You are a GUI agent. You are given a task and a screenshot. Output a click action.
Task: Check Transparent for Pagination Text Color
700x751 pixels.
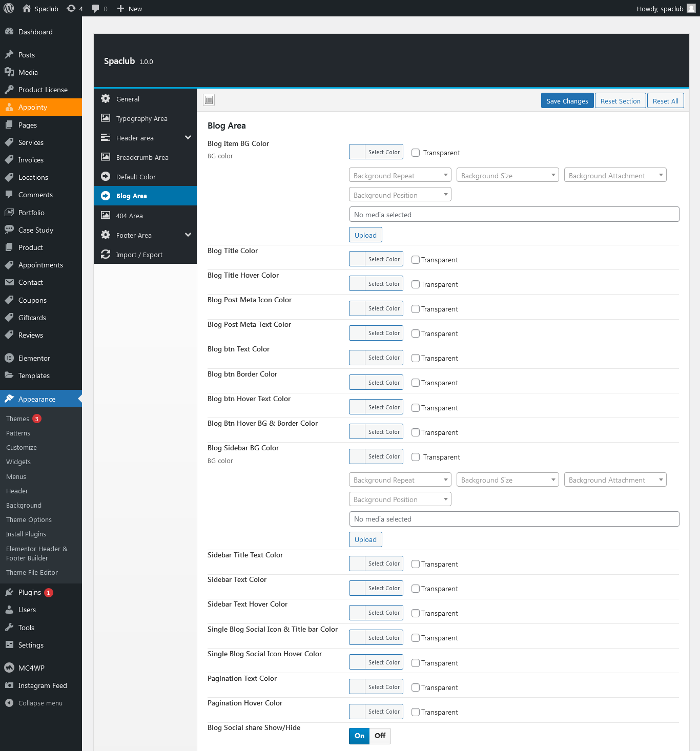point(416,687)
